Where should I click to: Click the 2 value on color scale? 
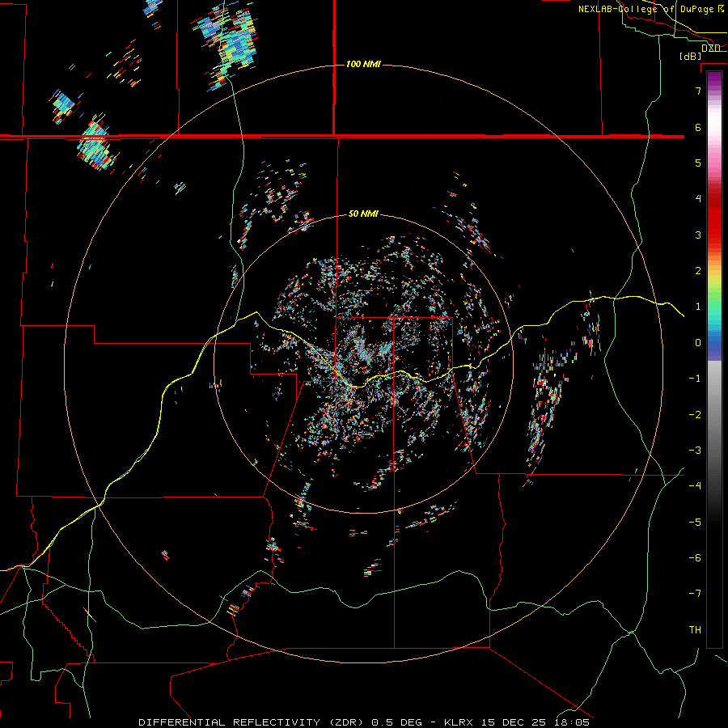(698, 271)
